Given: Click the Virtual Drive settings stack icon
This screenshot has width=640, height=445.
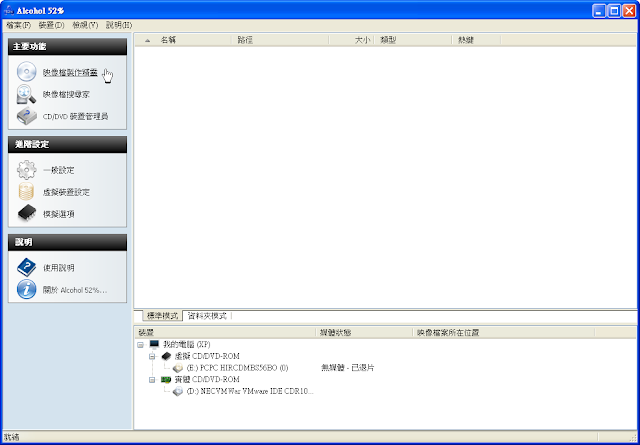Looking at the screenshot, I should tap(27, 192).
